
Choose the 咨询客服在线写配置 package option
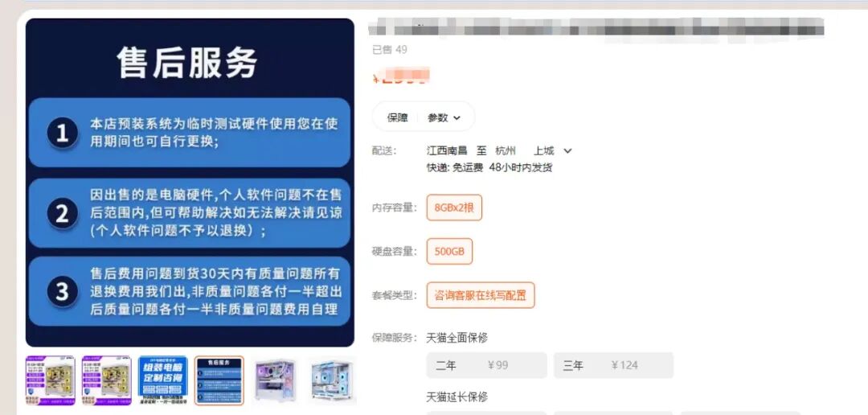[x=481, y=295]
